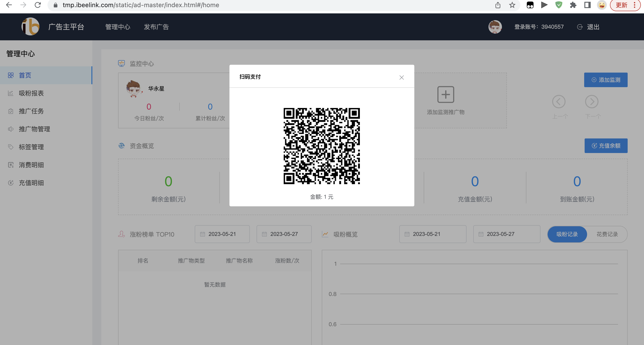Click the browser address bar URL
The width and height of the screenshot is (644, 345).
(141, 5)
